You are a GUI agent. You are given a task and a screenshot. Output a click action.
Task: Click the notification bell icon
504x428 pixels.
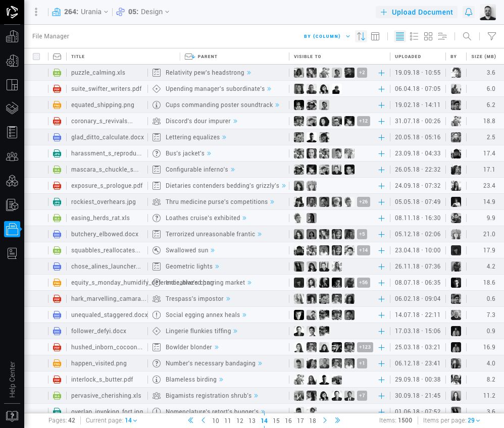[469, 12]
